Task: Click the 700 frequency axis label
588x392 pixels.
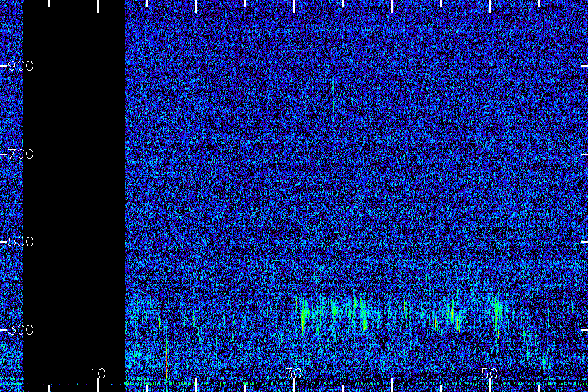Action: click(21, 154)
